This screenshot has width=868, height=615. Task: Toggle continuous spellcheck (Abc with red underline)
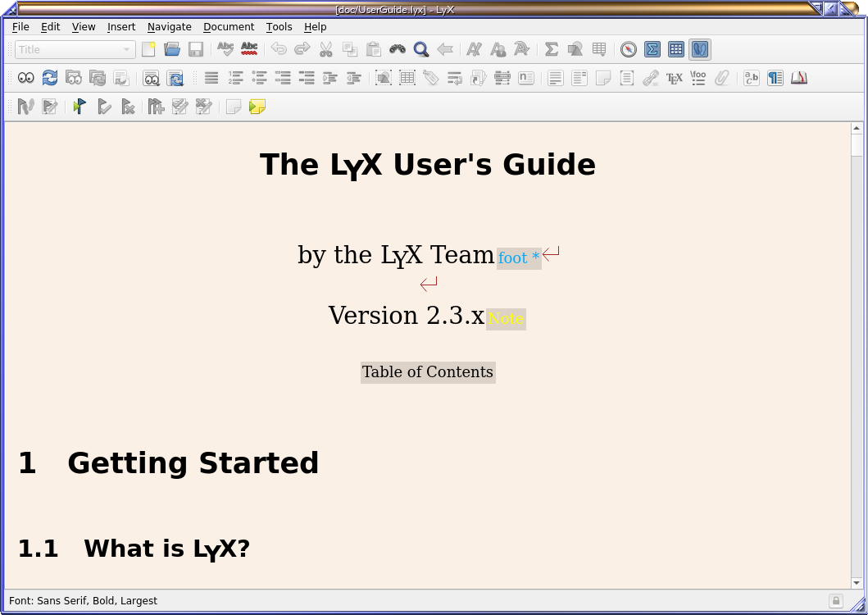click(249, 49)
